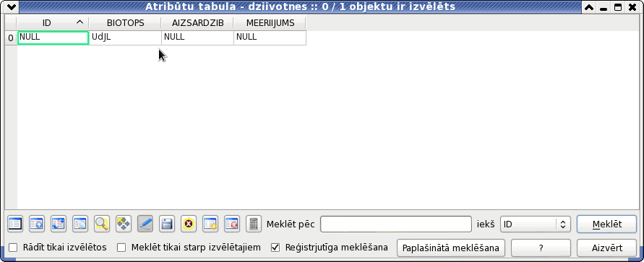Click the NULL cell under MEERIIJUMS
This screenshot has height=262, width=644.
pyautogui.click(x=270, y=38)
